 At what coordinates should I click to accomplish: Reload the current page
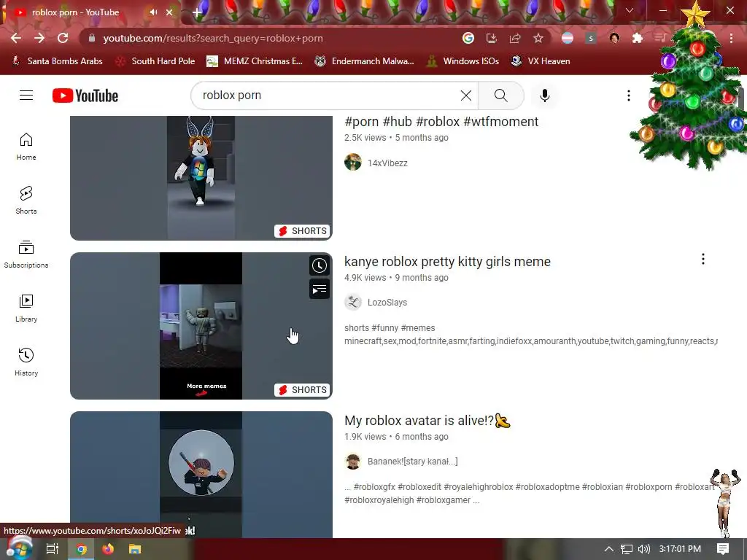[63, 38]
